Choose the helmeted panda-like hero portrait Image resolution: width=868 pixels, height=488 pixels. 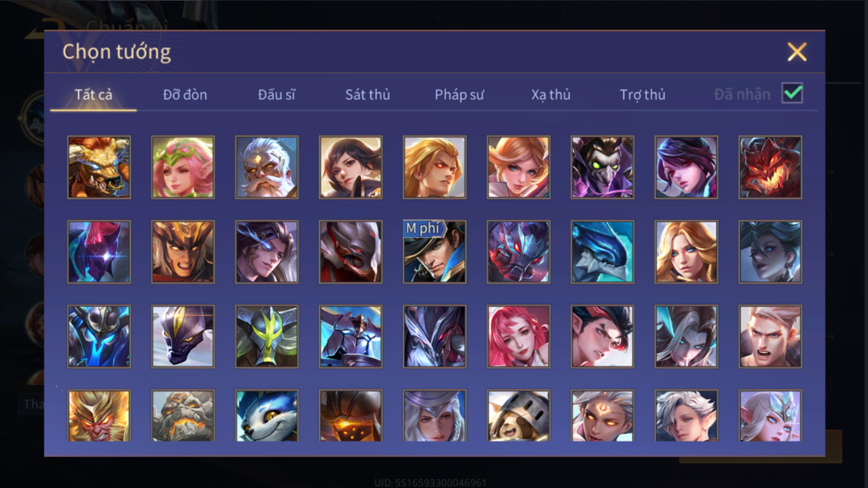(518, 416)
